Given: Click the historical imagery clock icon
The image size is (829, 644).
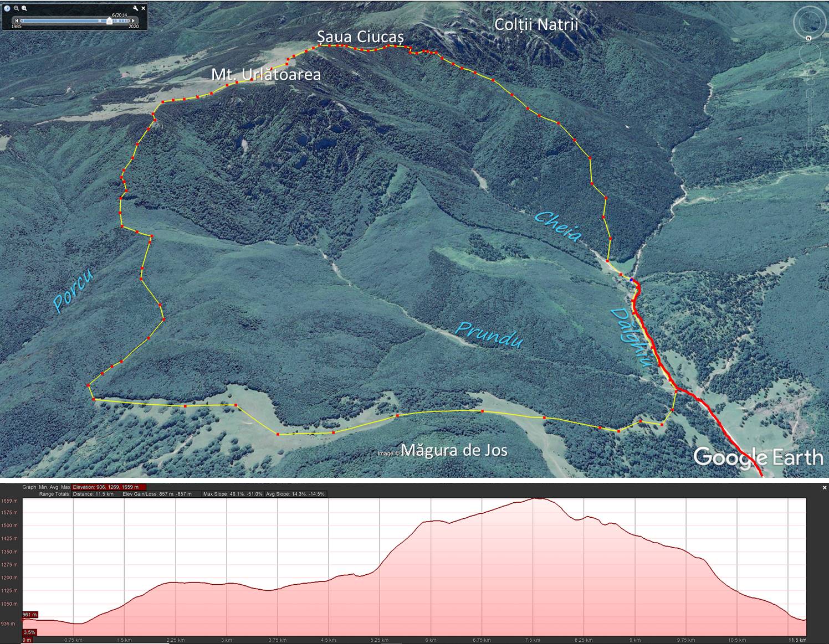Looking at the screenshot, I should pyautogui.click(x=7, y=8).
